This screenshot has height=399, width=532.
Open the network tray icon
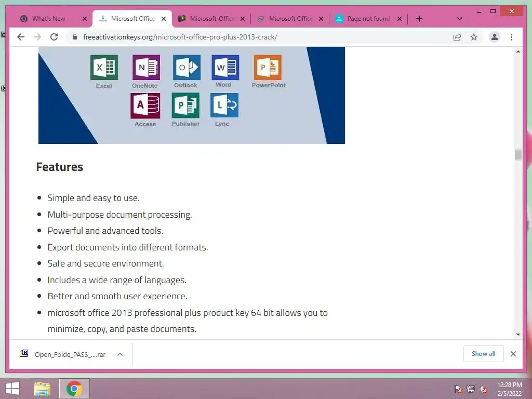point(471,389)
